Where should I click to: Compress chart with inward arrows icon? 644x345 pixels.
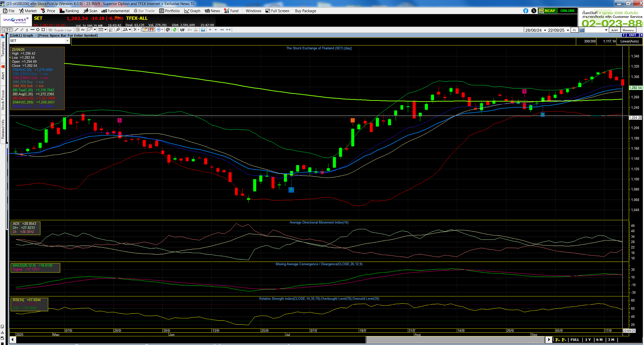click(228, 30)
